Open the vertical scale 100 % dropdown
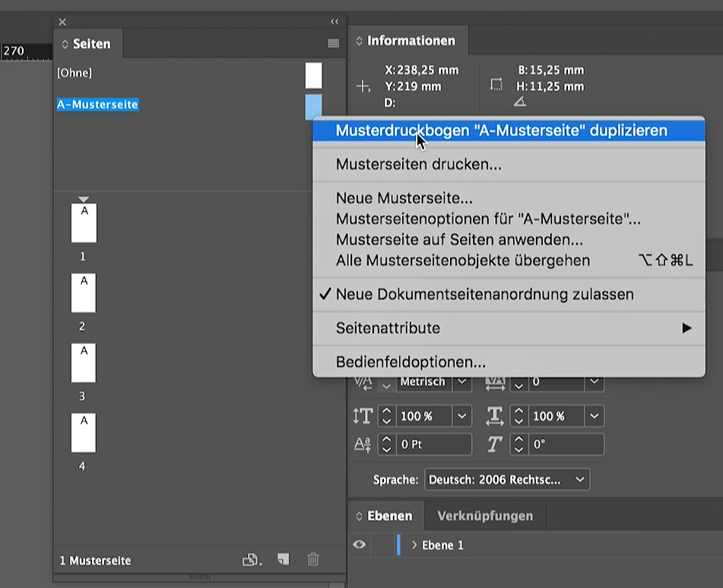Viewport: 723px width, 588px height. (x=461, y=416)
